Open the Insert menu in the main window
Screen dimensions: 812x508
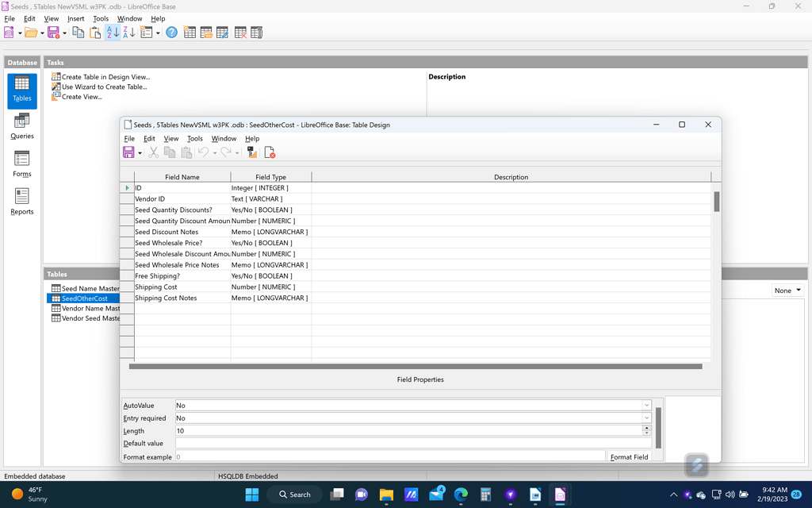point(75,17)
